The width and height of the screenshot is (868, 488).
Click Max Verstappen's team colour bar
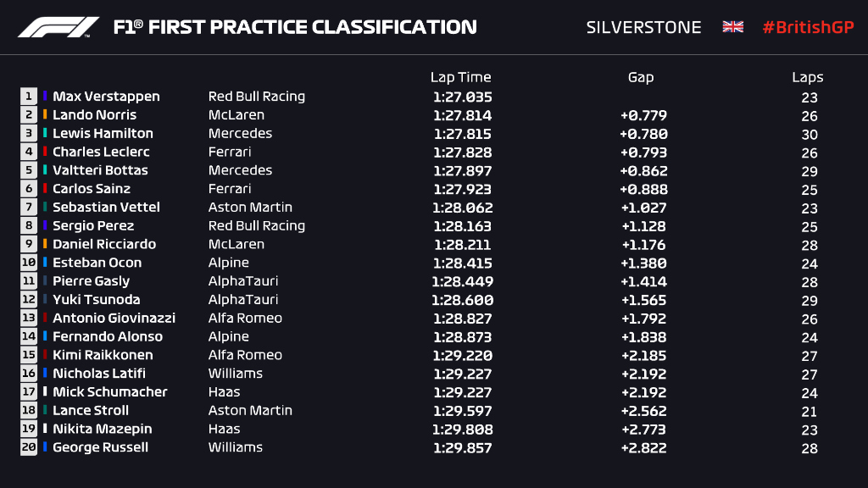(x=46, y=97)
